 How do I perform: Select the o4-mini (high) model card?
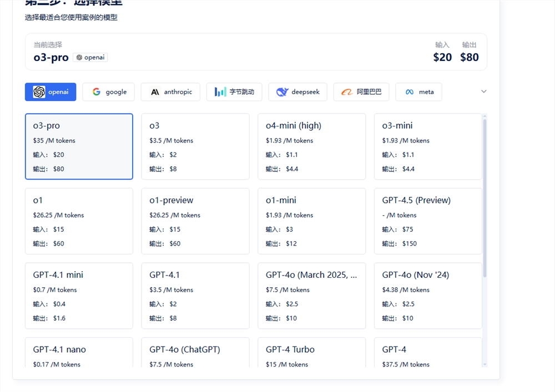pyautogui.click(x=311, y=146)
